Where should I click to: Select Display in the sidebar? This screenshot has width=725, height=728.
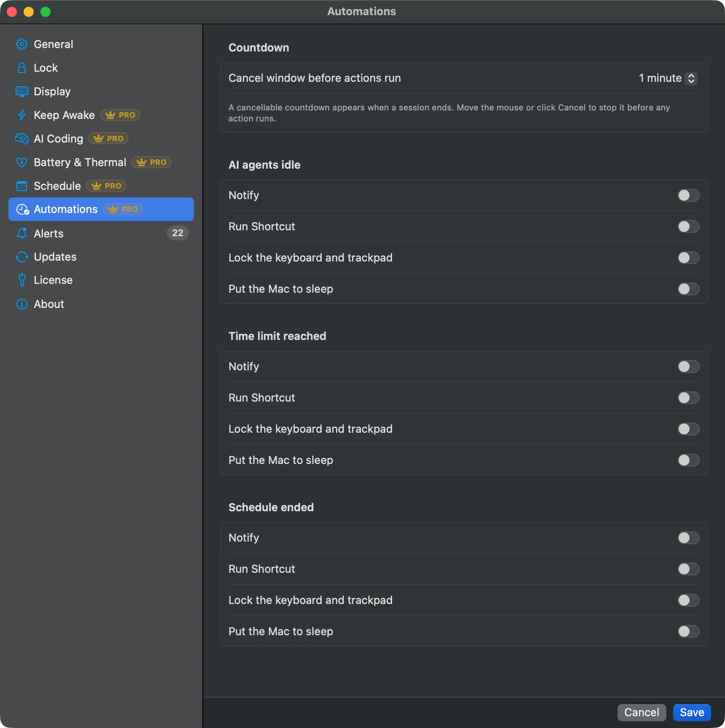tap(101, 92)
